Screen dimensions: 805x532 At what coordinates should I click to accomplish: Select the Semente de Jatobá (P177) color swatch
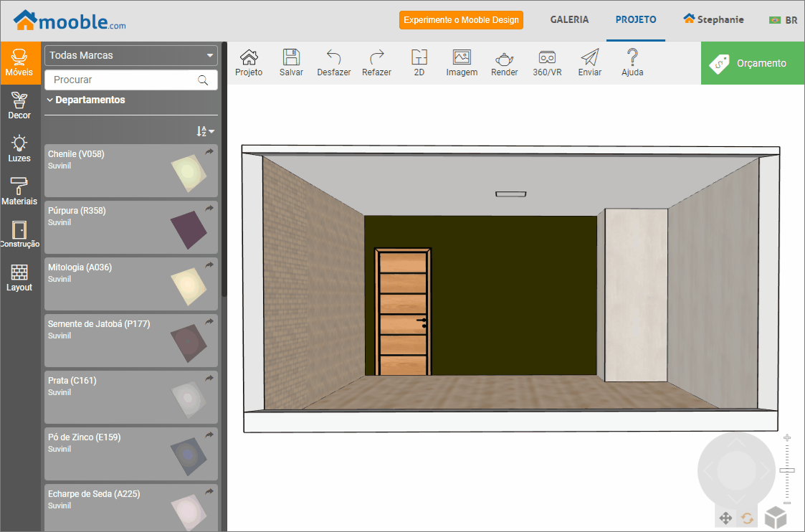coord(189,343)
